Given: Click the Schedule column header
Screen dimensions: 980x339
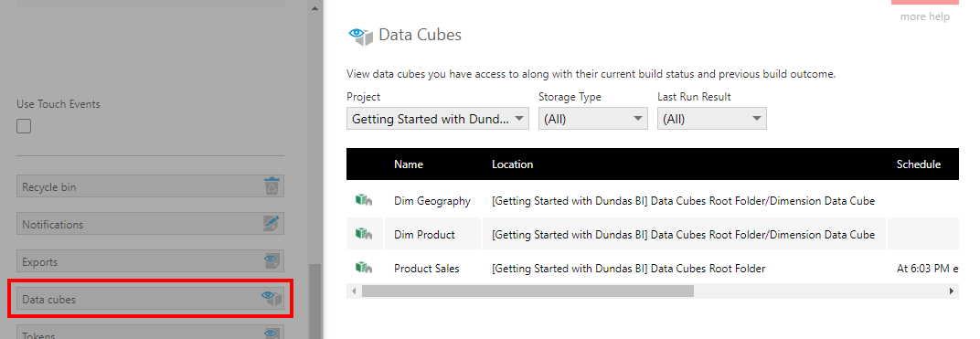Looking at the screenshot, I should pos(918,164).
